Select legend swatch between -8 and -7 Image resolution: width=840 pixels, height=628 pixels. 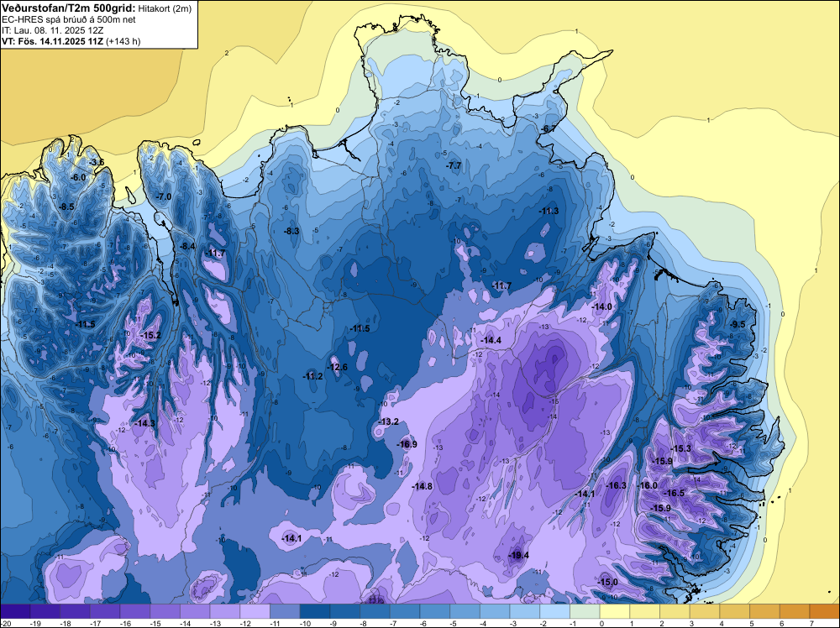375,611
